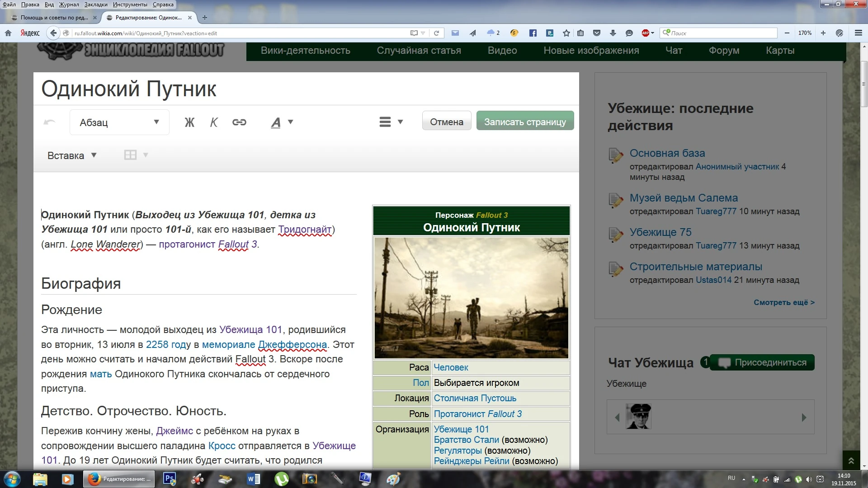The height and width of the screenshot is (488, 868).
Task: Open the AdBlock Plus icon
Action: [646, 33]
